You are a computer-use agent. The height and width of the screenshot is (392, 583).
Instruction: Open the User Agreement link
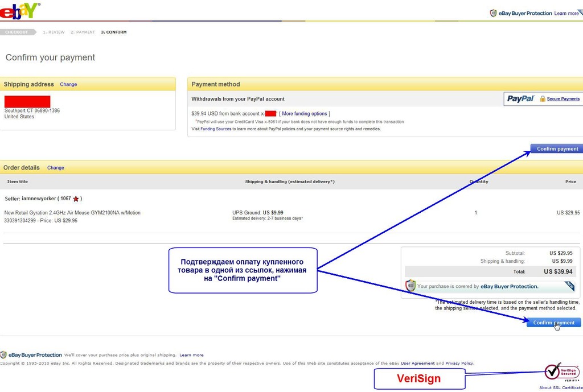point(417,364)
